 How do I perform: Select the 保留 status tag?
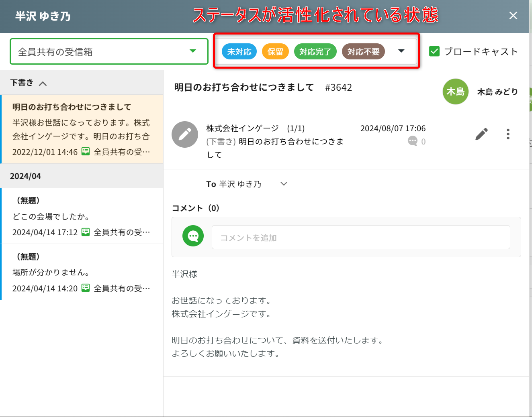point(275,52)
